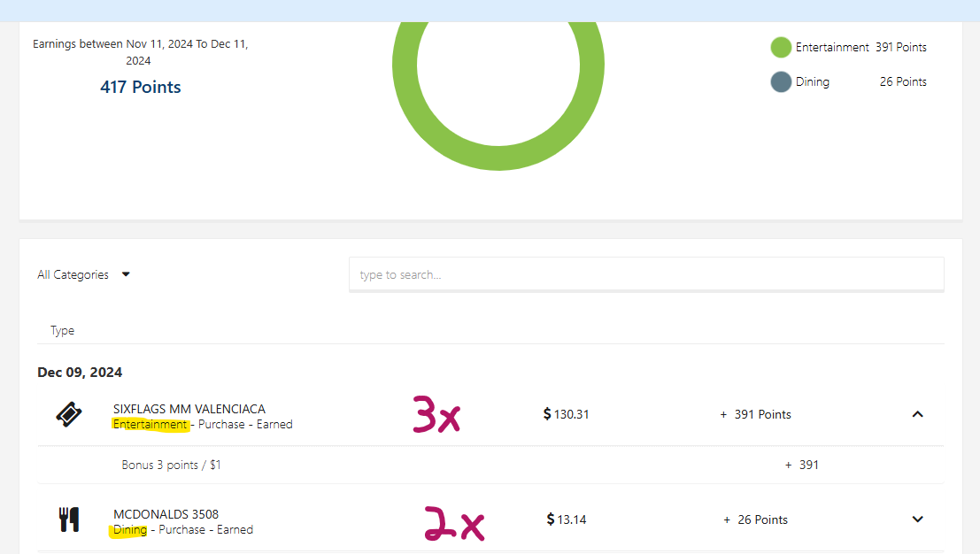This screenshot has height=554, width=980.
Task: Select the SIXFLAGS MM VALENCIACA transaction name
Action: coord(189,408)
